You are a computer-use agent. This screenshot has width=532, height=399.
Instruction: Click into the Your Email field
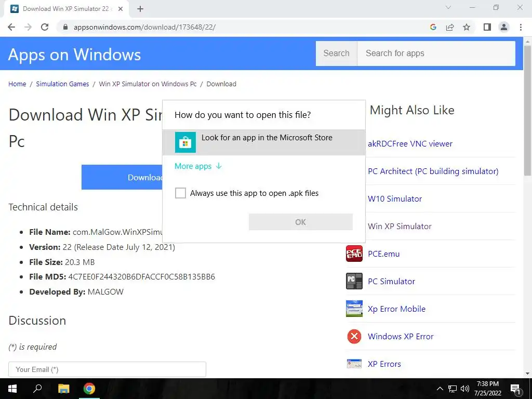tap(107, 369)
